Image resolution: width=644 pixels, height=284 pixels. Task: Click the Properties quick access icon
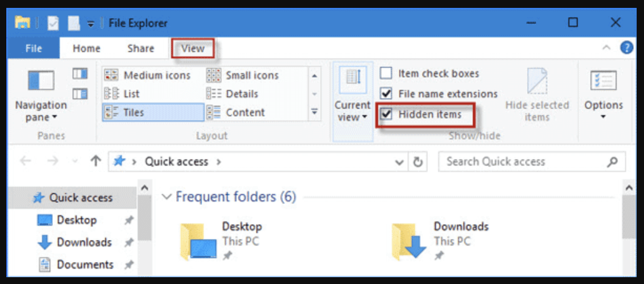[53, 23]
